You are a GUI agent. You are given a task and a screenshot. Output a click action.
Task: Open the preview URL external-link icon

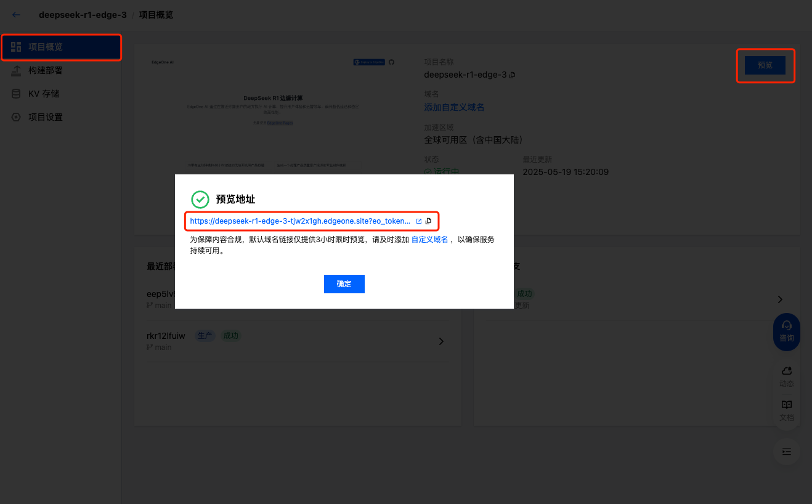pyautogui.click(x=419, y=221)
